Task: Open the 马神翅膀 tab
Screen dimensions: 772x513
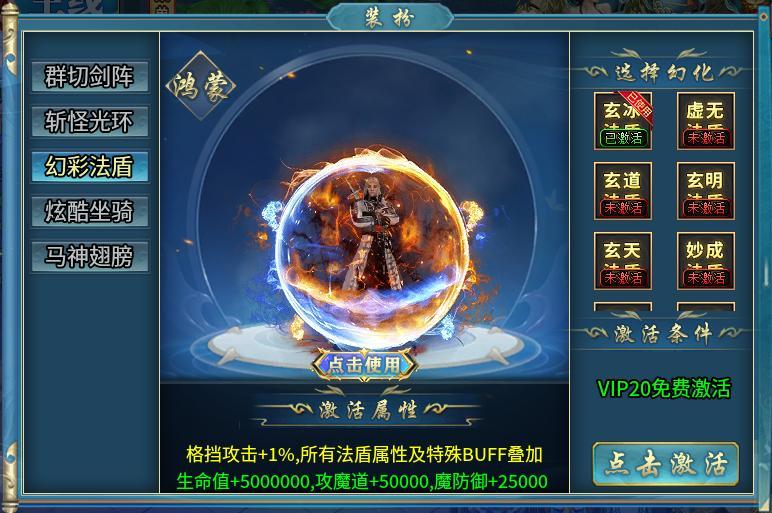Action: [90, 256]
